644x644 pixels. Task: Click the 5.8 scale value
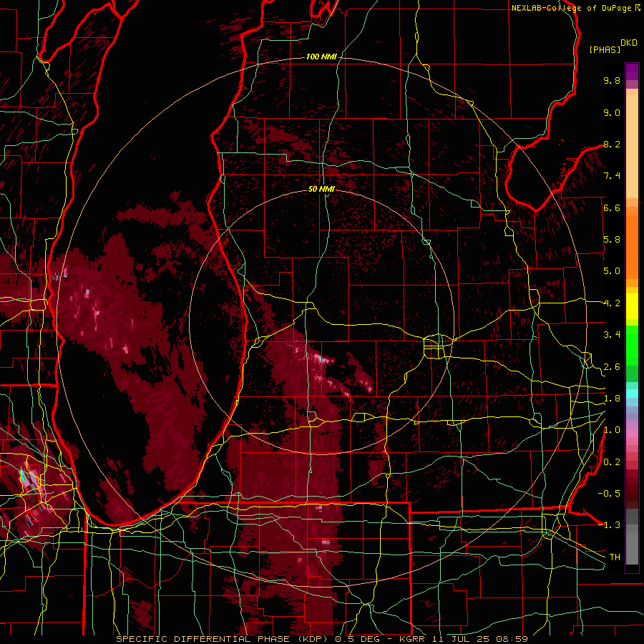point(612,240)
